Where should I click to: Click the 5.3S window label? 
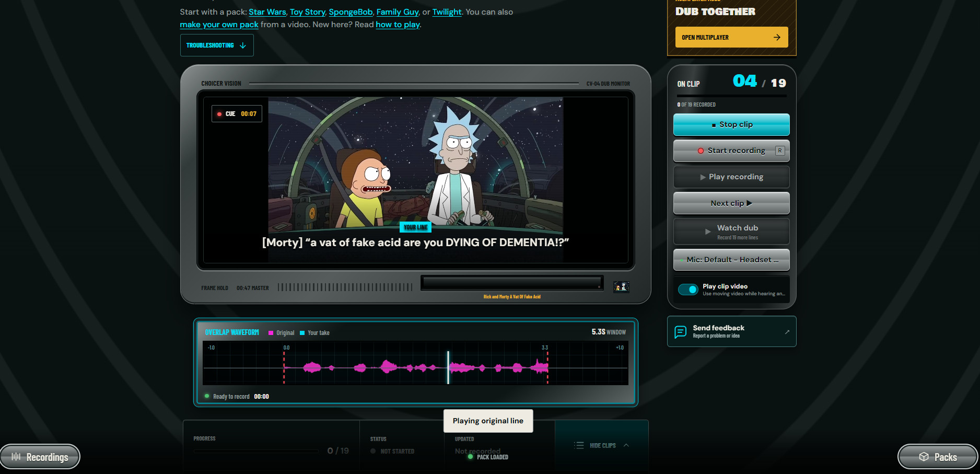[609, 332]
